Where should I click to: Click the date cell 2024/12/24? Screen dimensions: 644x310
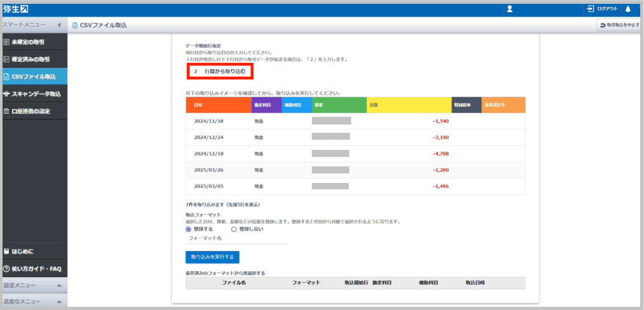(x=209, y=137)
